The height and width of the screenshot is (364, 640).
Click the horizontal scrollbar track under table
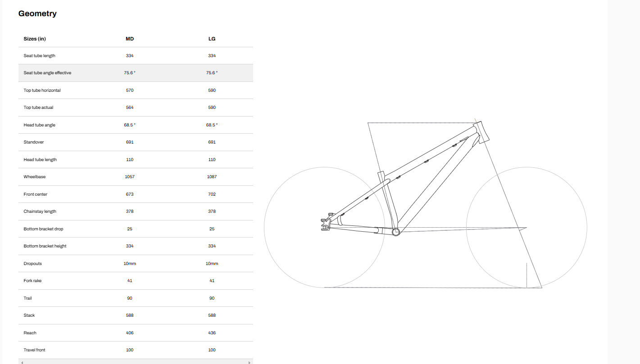135,362
